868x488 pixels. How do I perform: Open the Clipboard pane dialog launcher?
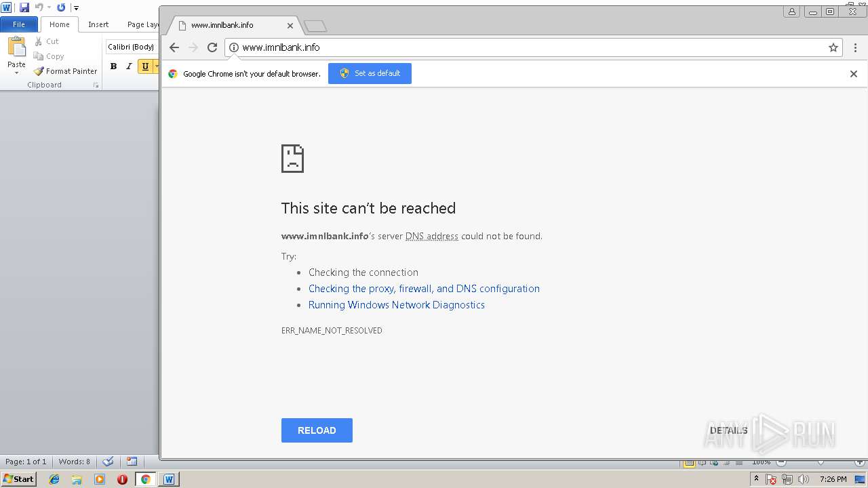click(96, 85)
